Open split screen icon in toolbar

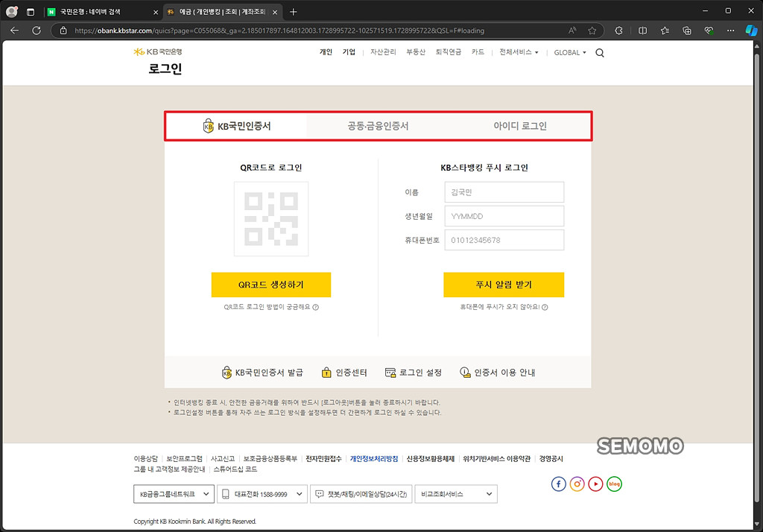pos(643,31)
